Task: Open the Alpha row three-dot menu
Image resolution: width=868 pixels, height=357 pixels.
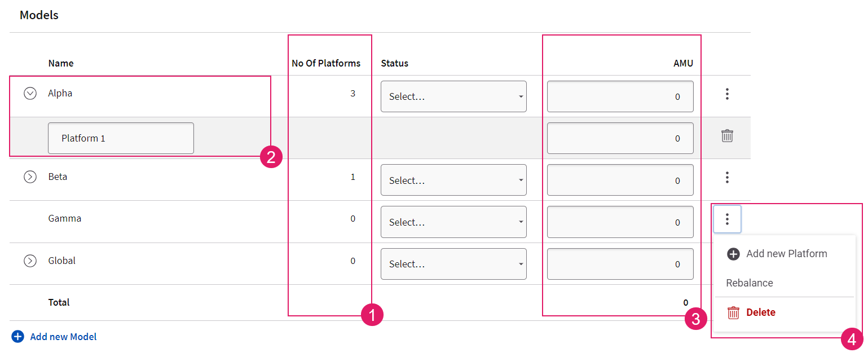Action: pos(727,94)
